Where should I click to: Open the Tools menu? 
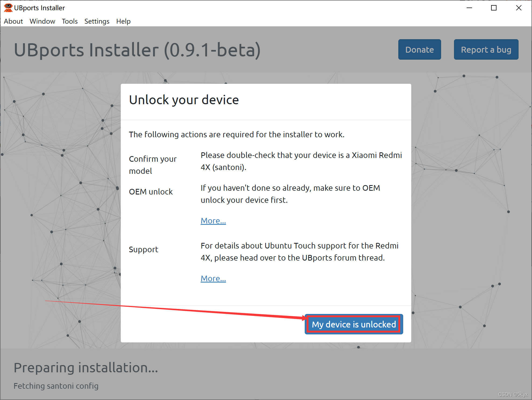click(70, 21)
